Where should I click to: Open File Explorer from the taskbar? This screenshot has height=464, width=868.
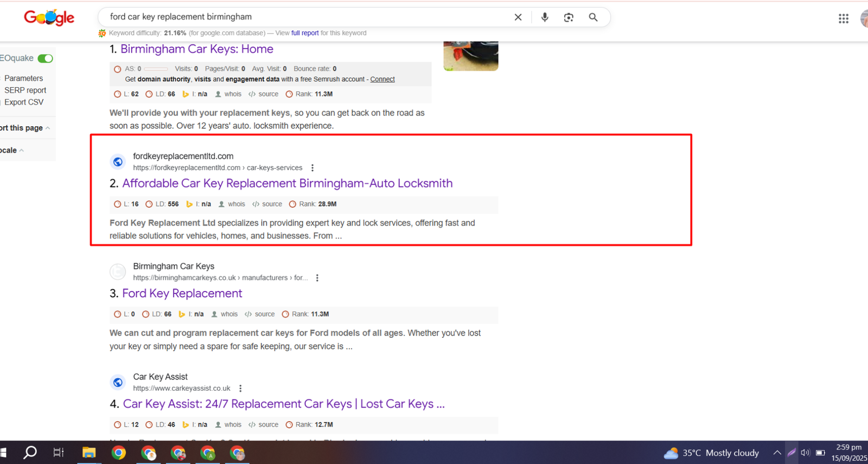coord(89,453)
